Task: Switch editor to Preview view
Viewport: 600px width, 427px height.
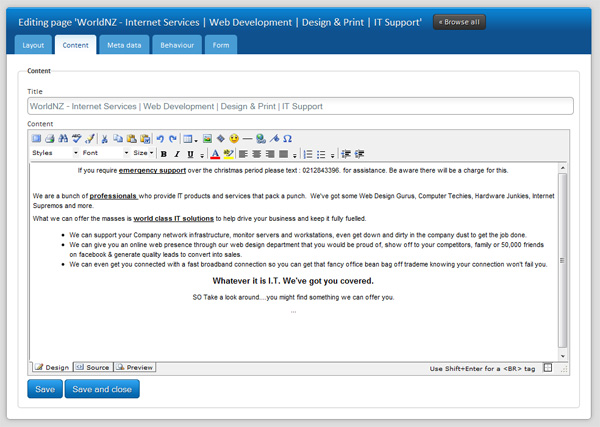Action: [x=135, y=367]
